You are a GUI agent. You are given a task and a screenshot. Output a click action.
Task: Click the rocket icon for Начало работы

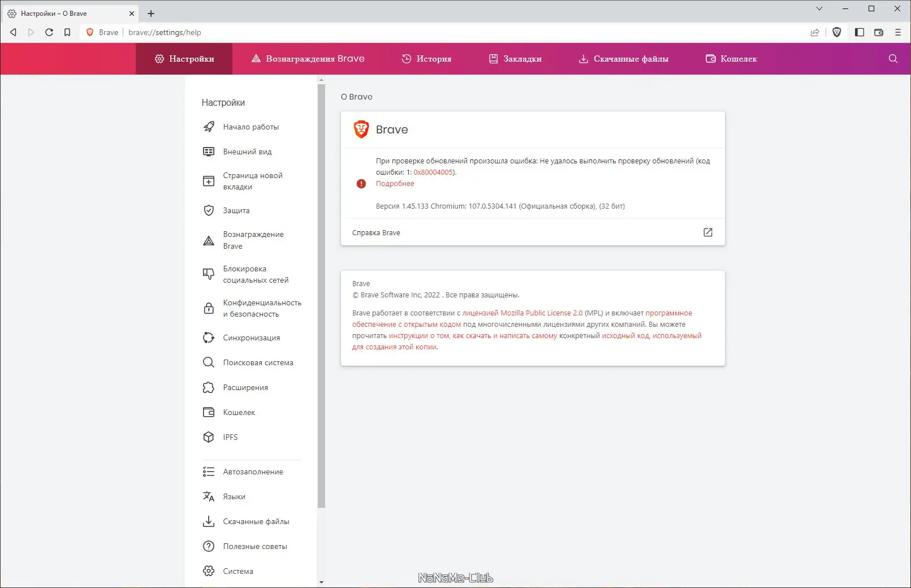tap(209, 127)
